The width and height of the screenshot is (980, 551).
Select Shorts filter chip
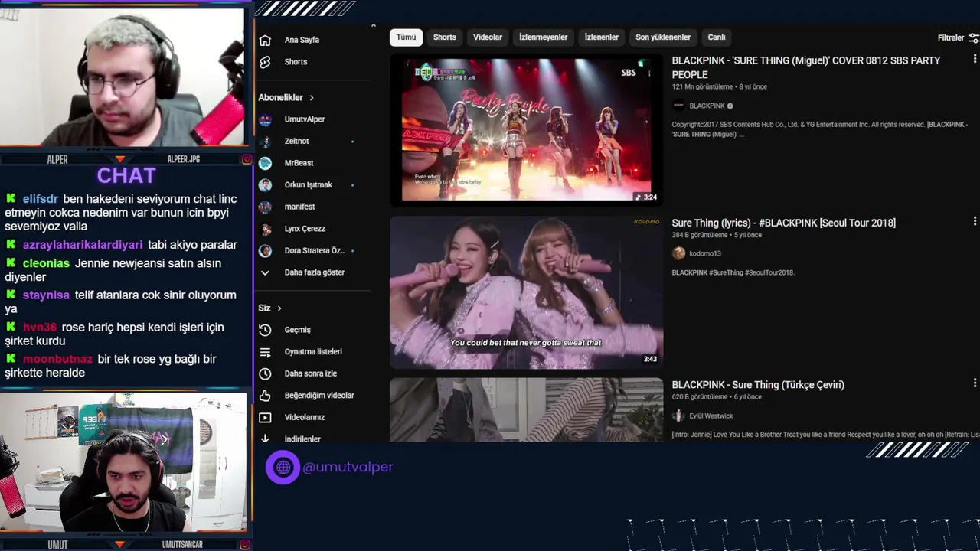(x=444, y=37)
